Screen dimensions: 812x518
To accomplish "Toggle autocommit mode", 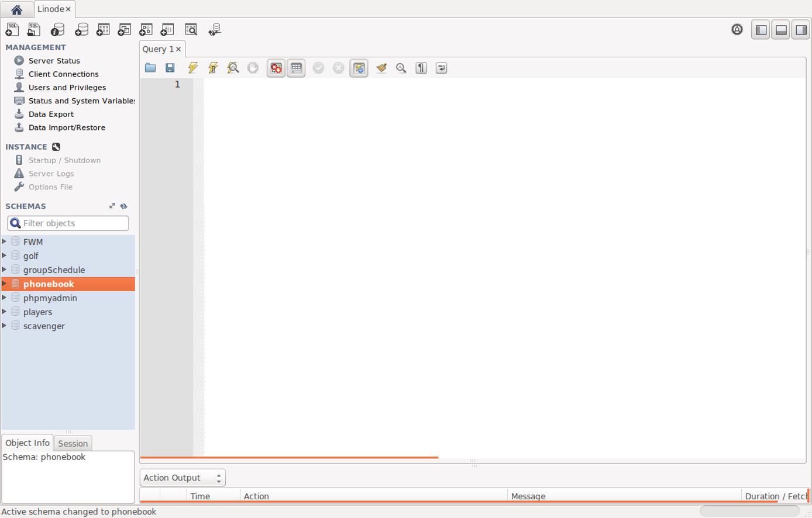I will (x=359, y=68).
